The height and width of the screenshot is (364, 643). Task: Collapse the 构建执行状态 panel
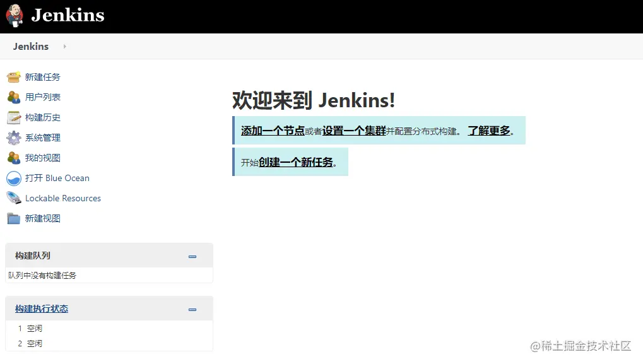(192, 309)
